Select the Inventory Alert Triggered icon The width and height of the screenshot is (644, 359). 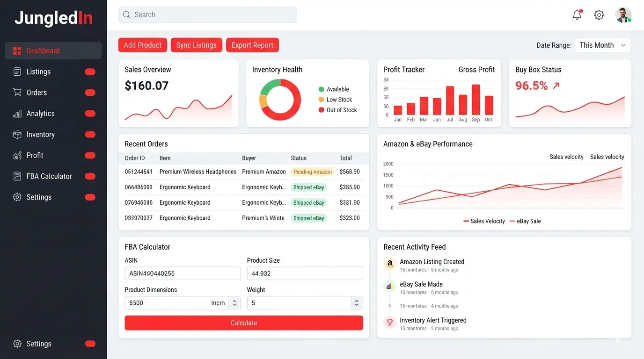coord(389,323)
